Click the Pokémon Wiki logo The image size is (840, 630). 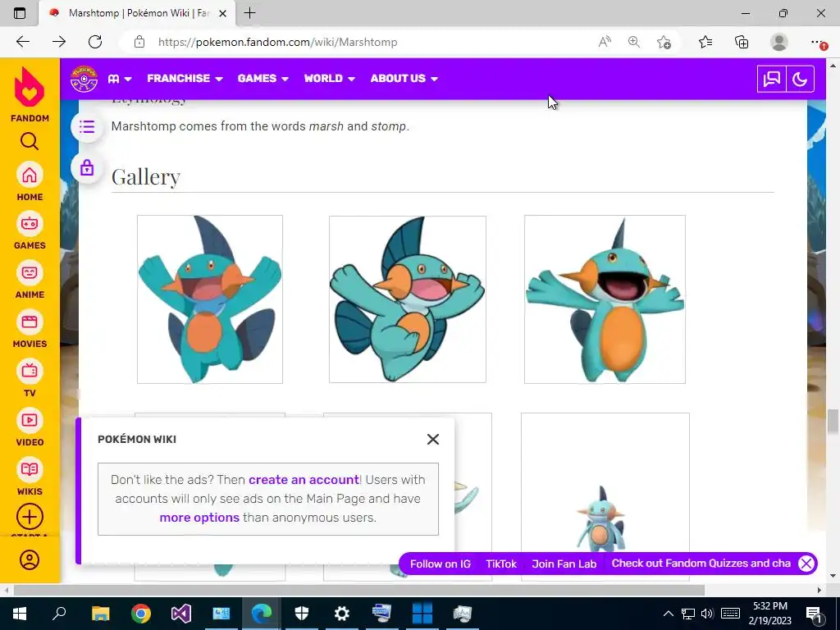coord(84,79)
